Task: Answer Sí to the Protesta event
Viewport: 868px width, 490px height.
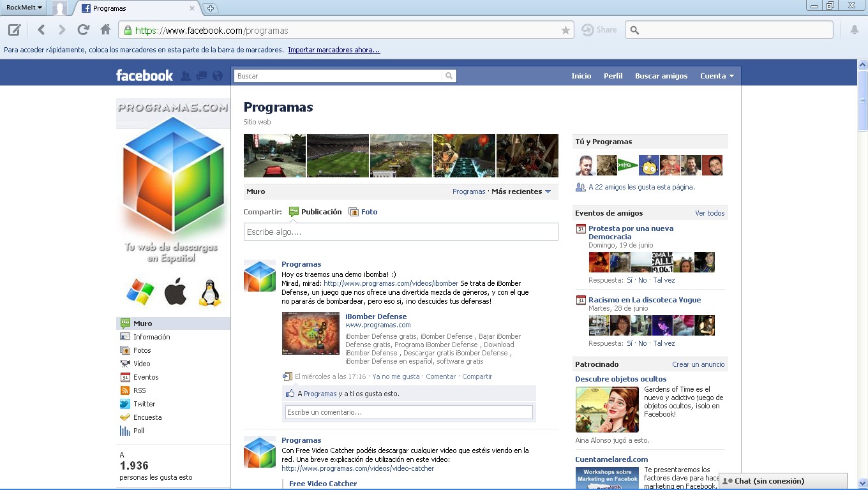Action: click(630, 280)
